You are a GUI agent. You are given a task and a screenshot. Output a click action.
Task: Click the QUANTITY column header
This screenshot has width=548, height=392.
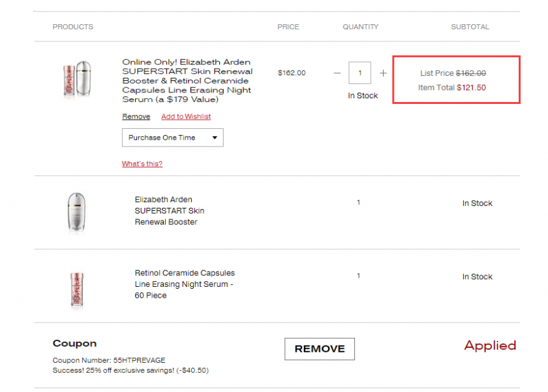[360, 27]
